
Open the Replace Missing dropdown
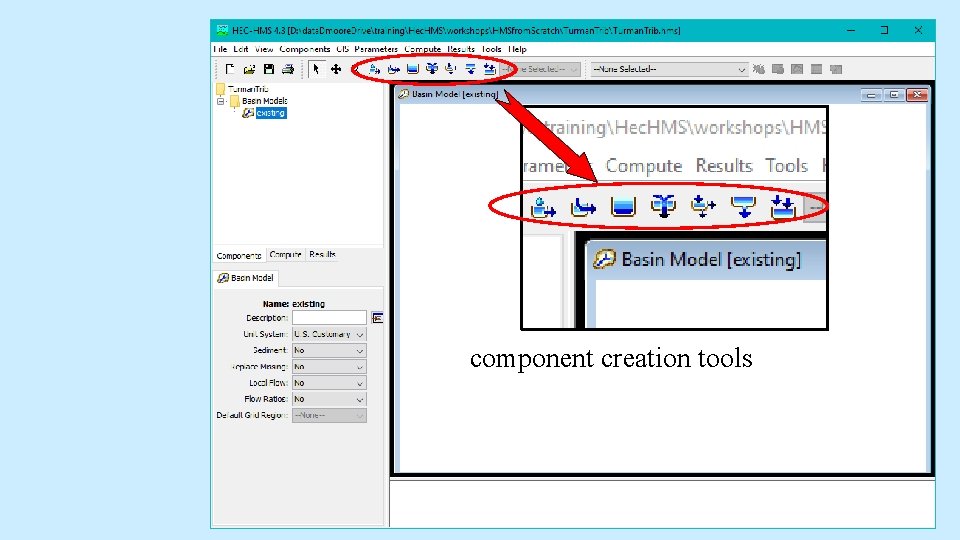tap(329, 367)
